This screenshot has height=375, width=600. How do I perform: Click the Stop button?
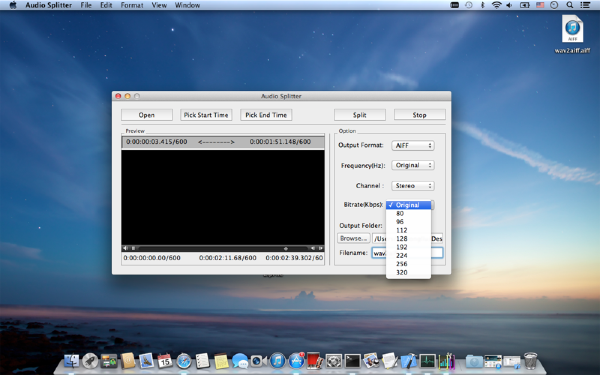419,115
